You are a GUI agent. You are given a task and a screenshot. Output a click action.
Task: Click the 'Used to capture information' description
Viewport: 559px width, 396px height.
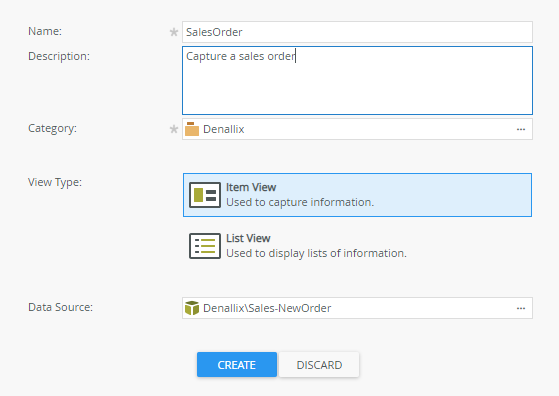pyautogui.click(x=300, y=202)
